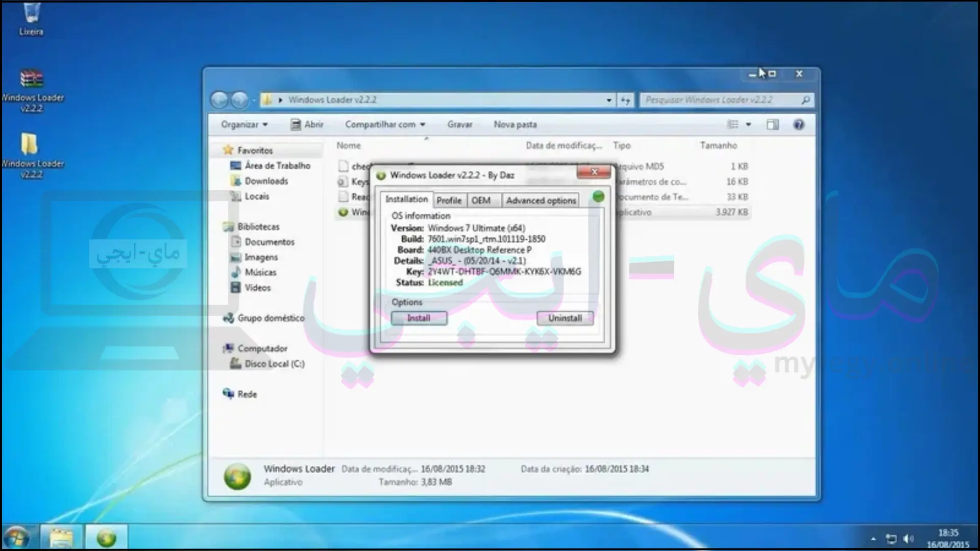Click the search magnifier icon
Viewport: 980px width, 551px height.
click(805, 100)
